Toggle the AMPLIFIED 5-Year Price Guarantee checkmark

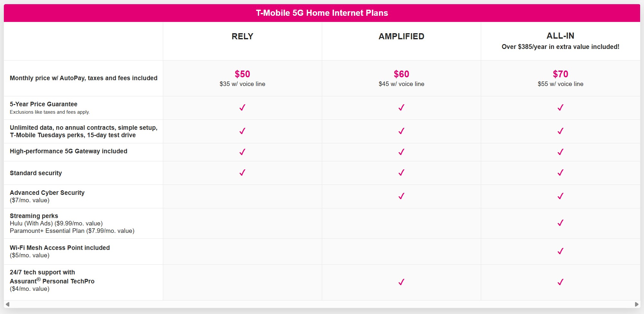401,108
